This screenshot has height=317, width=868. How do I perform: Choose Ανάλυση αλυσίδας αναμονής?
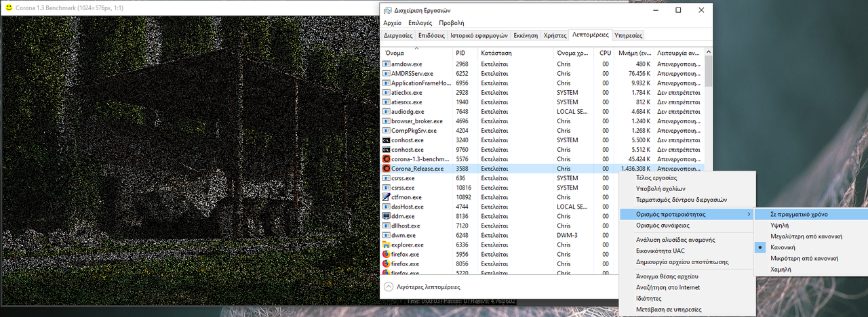click(687, 240)
